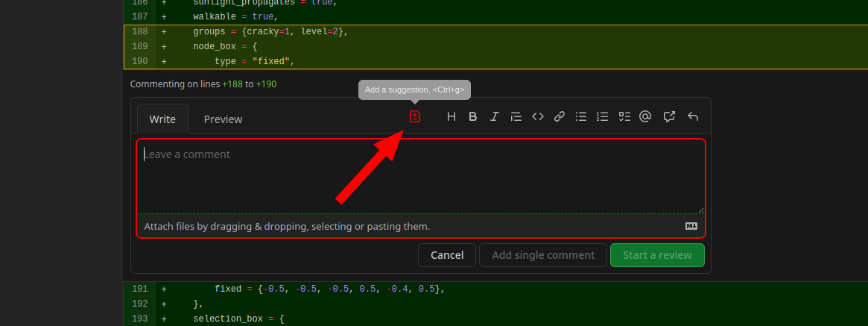
Task: Click the 'walkable = true,' code line
Action: 235,16
